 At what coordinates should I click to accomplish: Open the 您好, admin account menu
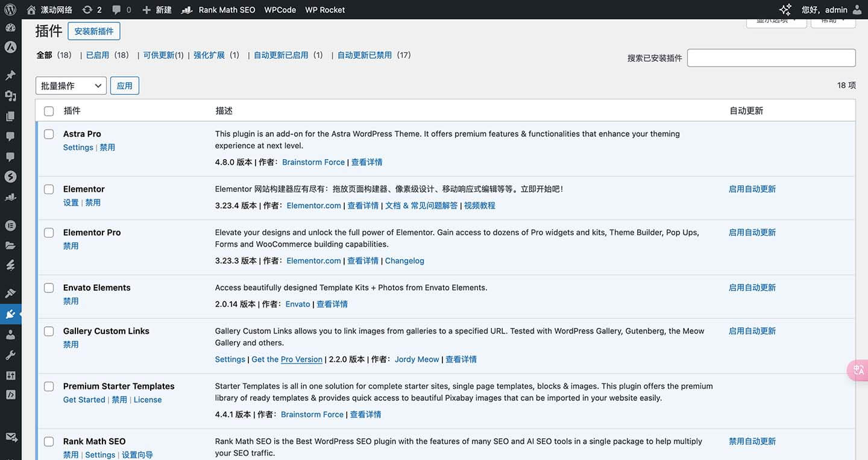point(832,10)
